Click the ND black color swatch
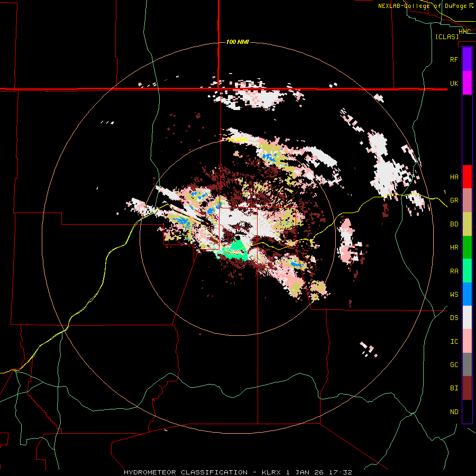Screen dimensions: 476x476 [x=467, y=411]
